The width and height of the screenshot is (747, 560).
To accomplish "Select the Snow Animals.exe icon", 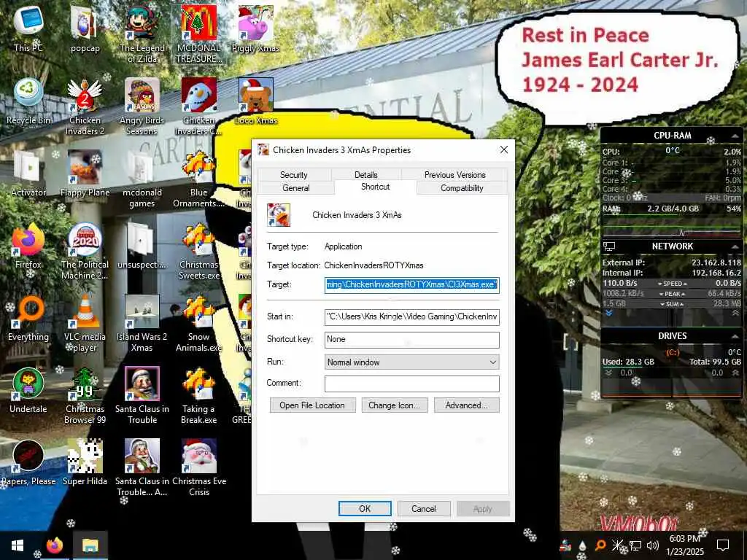I will point(198,324).
